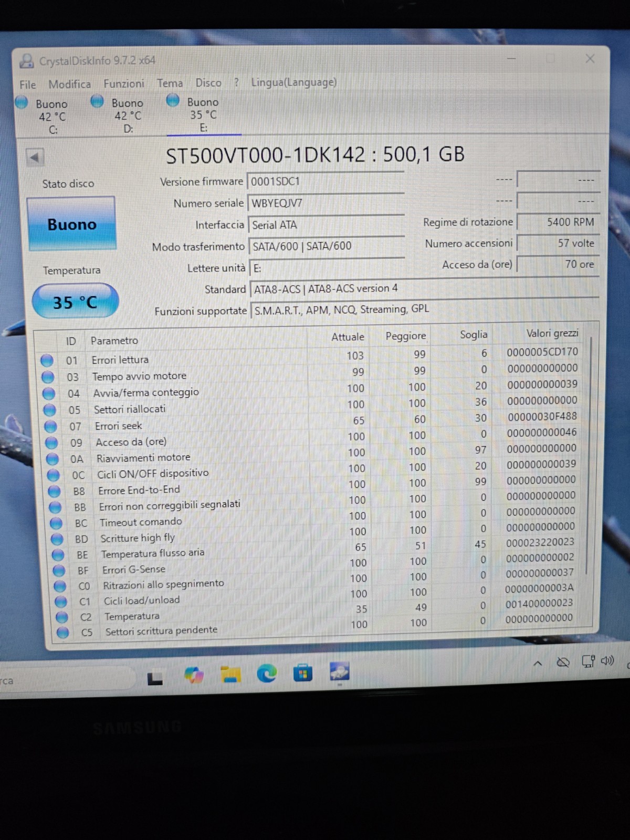Click the status dot for Timeout comando
This screenshot has width=630, height=840.
[57, 523]
